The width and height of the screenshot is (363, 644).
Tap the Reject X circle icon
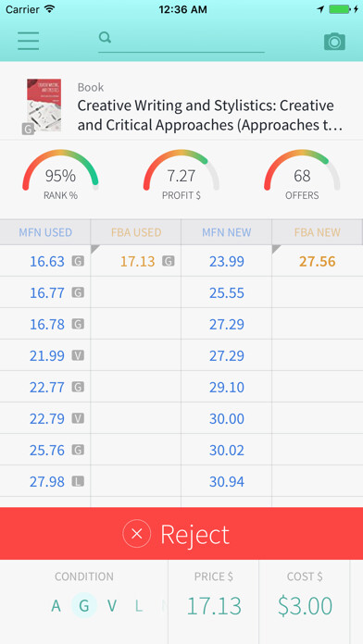pyautogui.click(x=137, y=534)
